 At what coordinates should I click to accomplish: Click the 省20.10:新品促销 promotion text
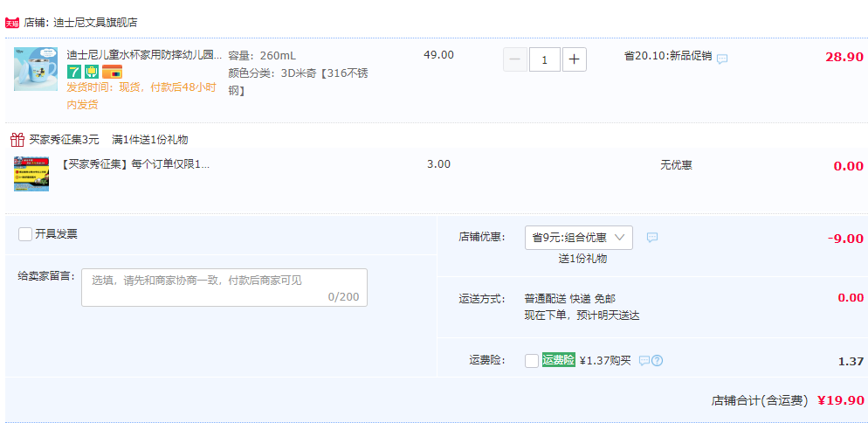[x=668, y=56]
